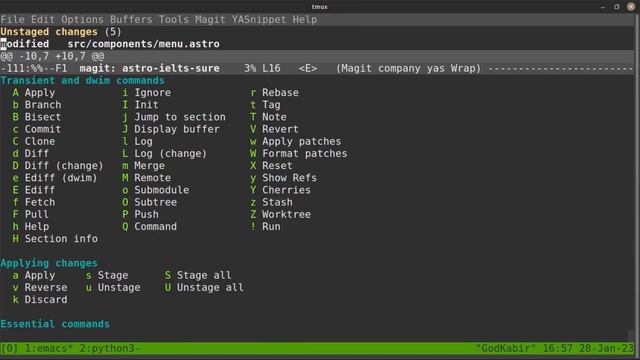Choose the I Init command
Image resolution: width=640 pixels, height=360 pixels.
click(140, 105)
